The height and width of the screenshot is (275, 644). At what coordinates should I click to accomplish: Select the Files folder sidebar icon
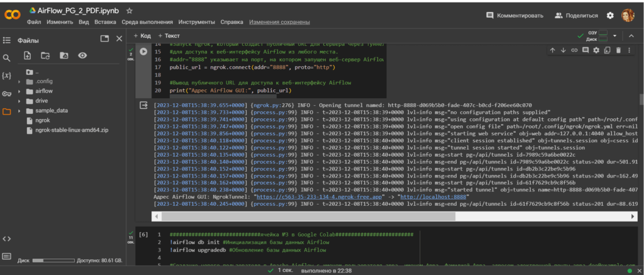6,111
